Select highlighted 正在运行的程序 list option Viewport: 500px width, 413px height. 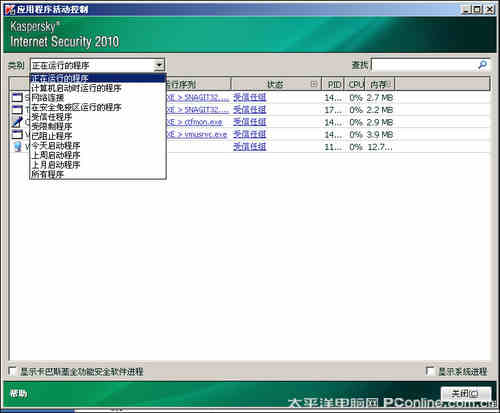click(98, 78)
